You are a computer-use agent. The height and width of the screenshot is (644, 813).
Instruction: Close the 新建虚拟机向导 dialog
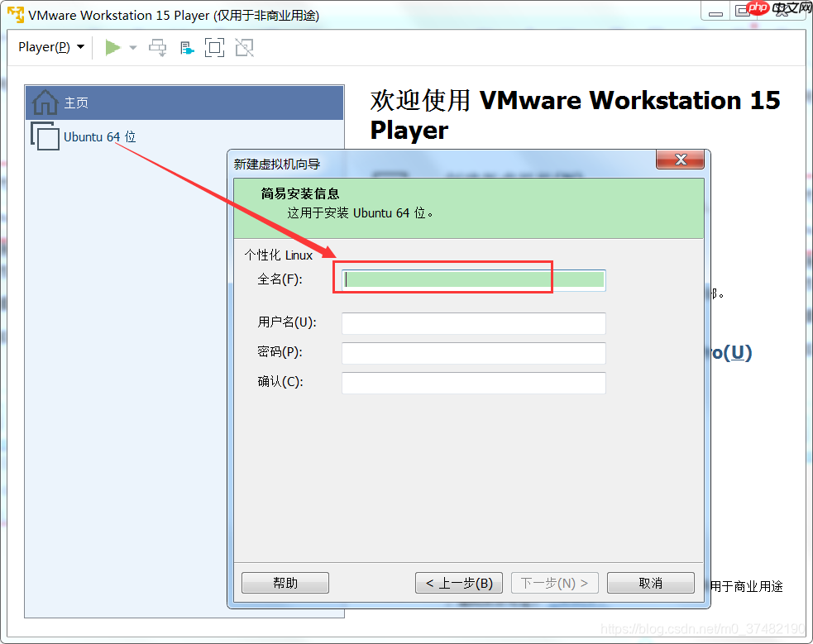pyautogui.click(x=681, y=160)
